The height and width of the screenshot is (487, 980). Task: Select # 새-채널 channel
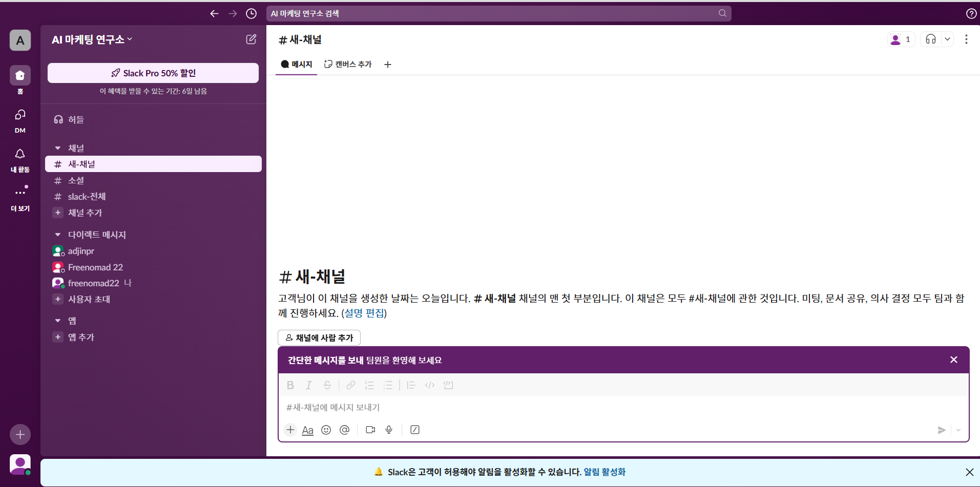pyautogui.click(x=153, y=164)
